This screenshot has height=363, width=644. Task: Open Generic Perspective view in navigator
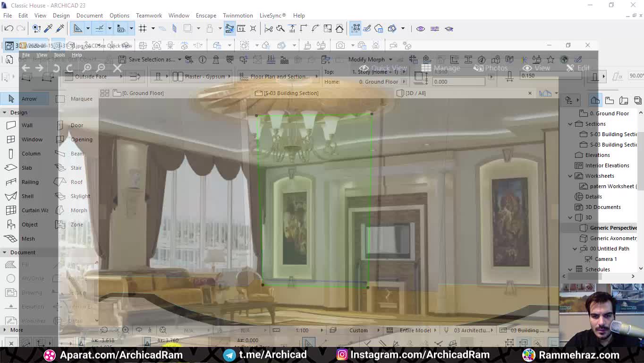(613, 228)
